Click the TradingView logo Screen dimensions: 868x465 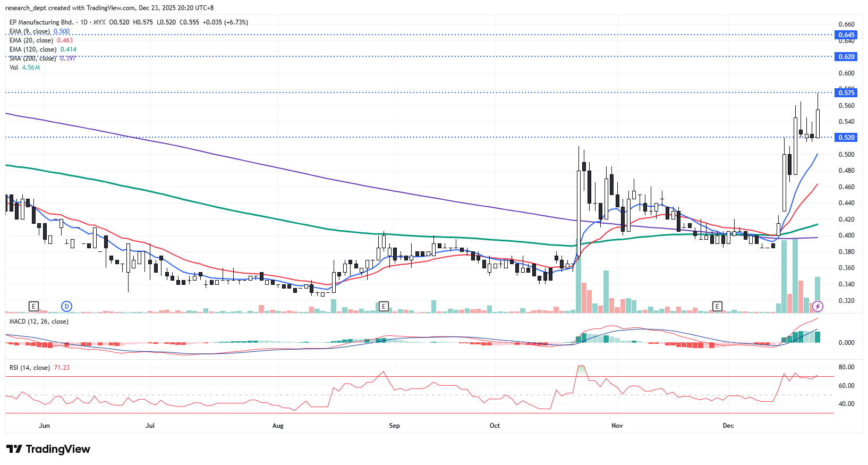(x=48, y=449)
